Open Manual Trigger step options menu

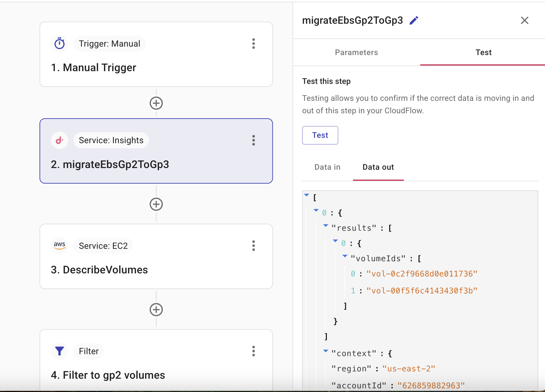click(253, 44)
